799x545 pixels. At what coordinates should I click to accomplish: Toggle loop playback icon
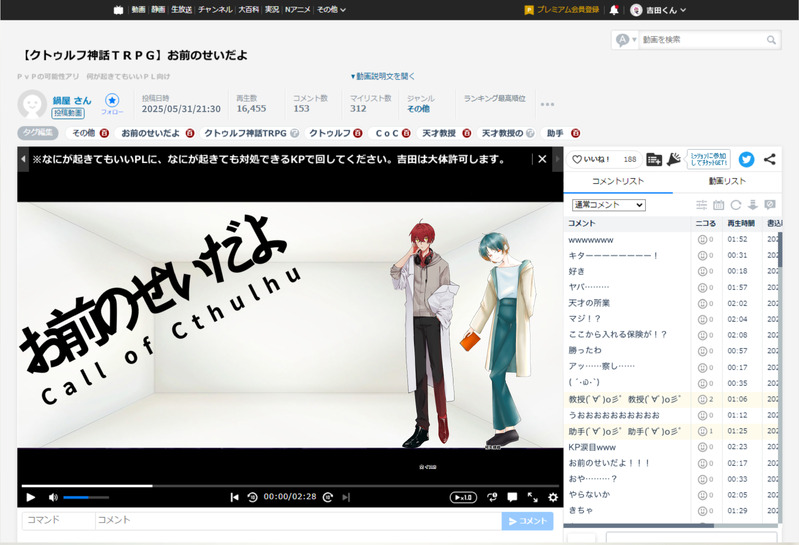click(x=492, y=497)
